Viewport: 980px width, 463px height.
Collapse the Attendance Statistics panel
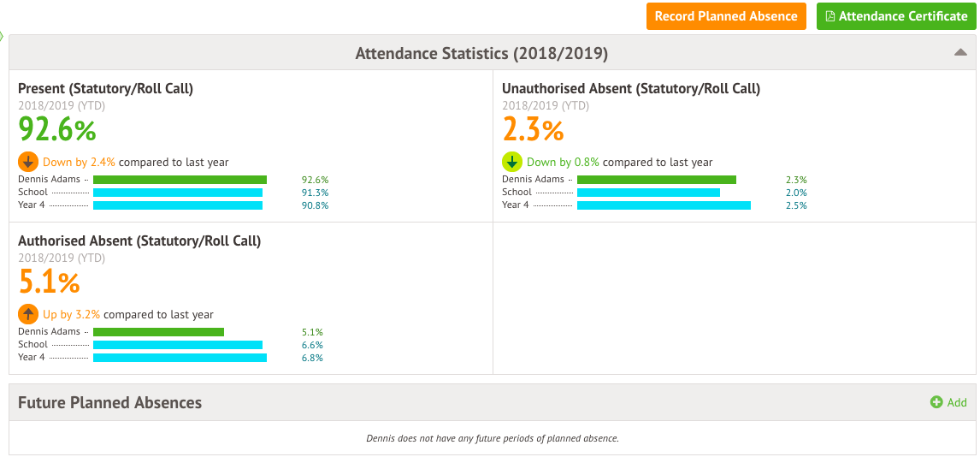tap(960, 53)
